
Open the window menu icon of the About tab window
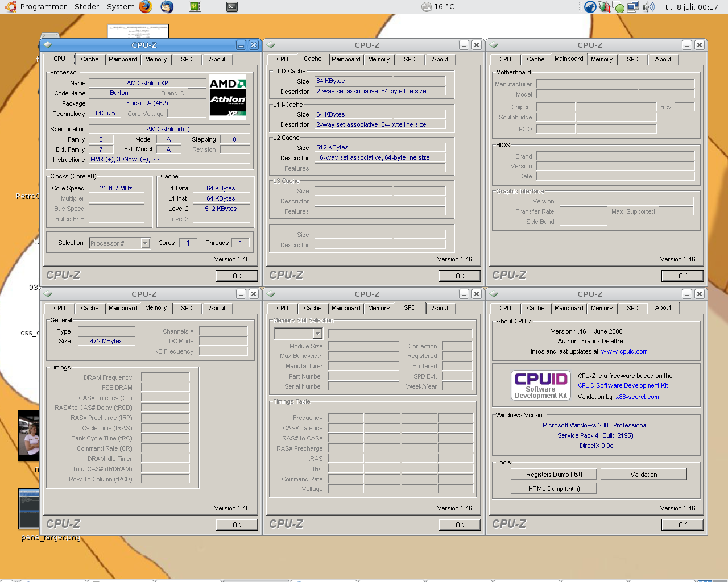click(494, 294)
